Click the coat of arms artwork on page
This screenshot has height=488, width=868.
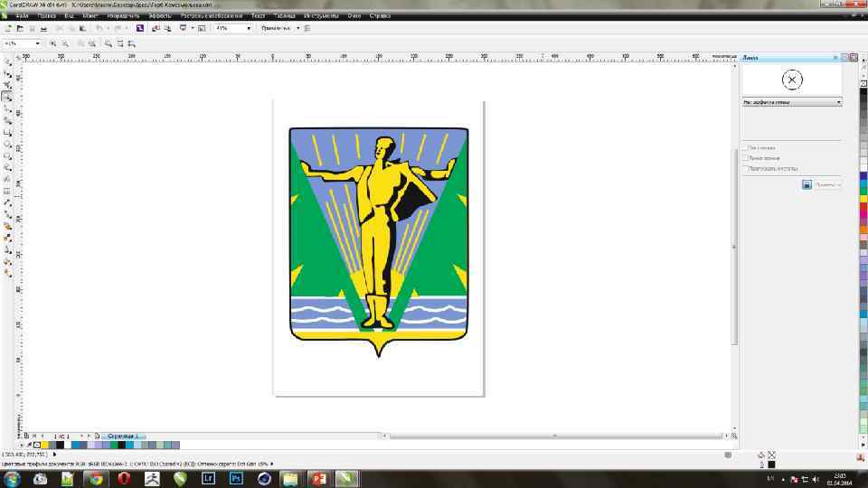coord(379,242)
